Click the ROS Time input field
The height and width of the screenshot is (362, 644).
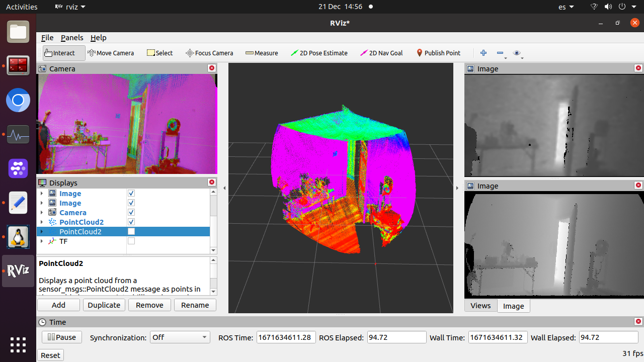point(286,337)
